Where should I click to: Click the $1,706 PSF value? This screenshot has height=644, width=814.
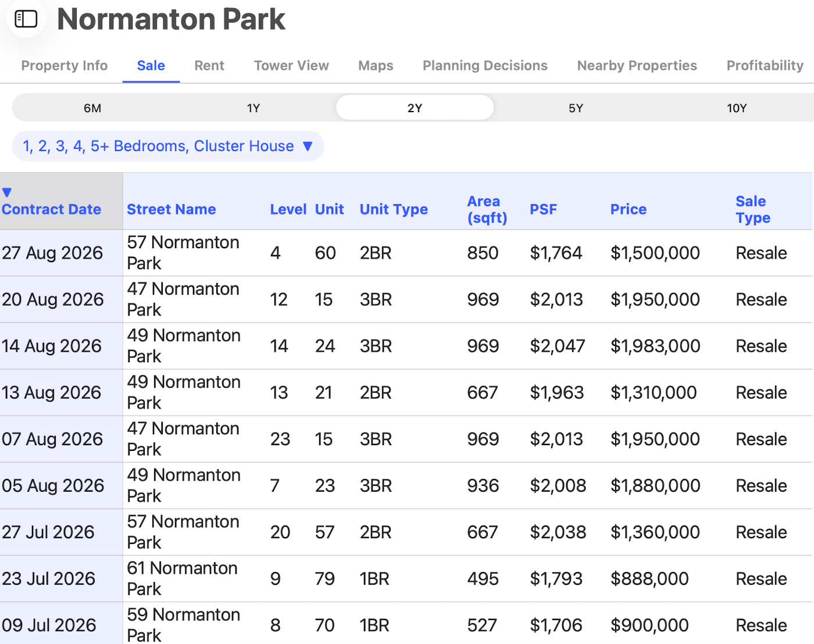point(556,625)
